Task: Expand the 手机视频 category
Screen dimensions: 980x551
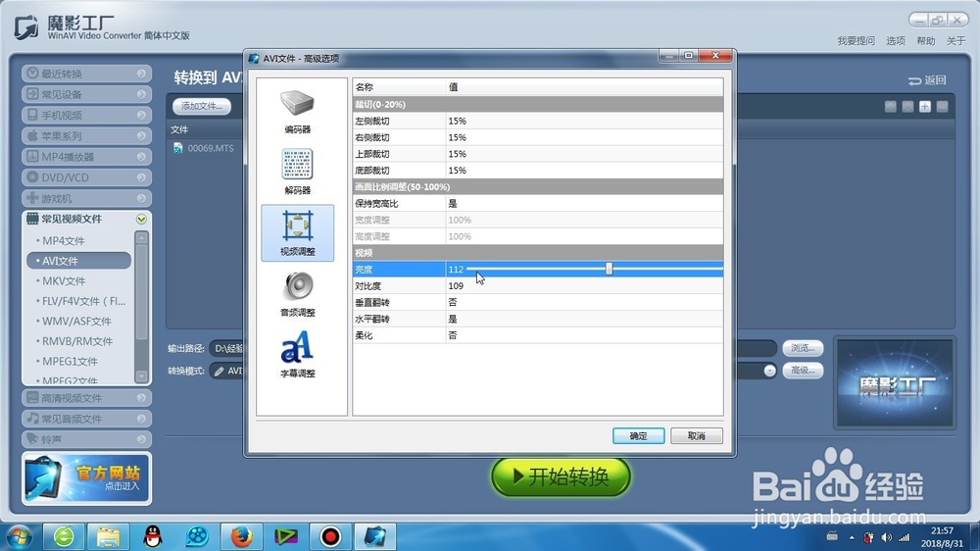Action: point(87,115)
